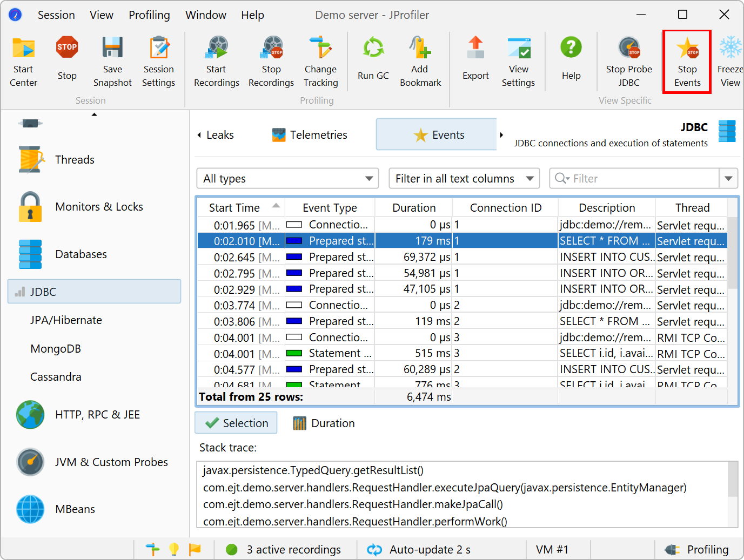Open the All types dropdown
The image size is (744, 560).
pyautogui.click(x=287, y=178)
